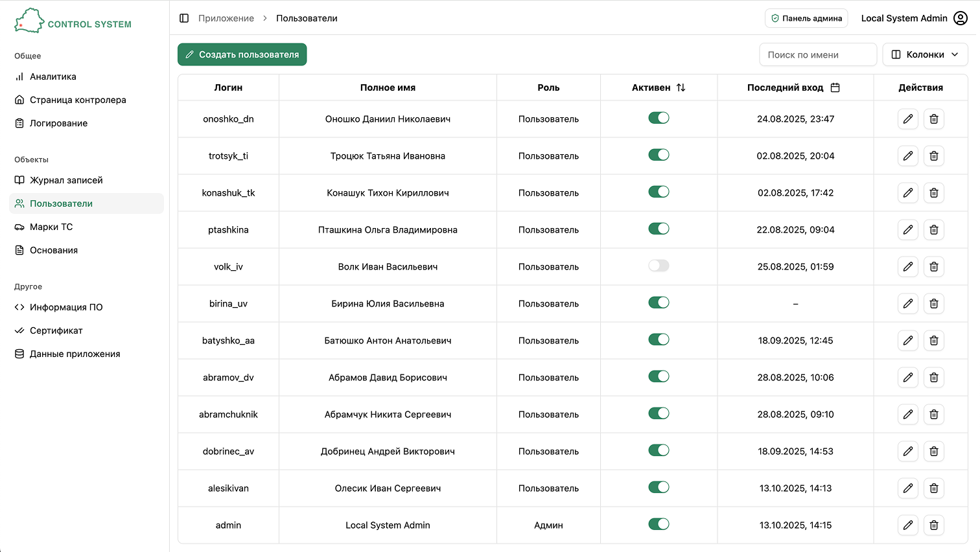Image resolution: width=980 pixels, height=552 pixels.
Task: Toggle the sidebar panel icon
Action: pyautogui.click(x=184, y=18)
